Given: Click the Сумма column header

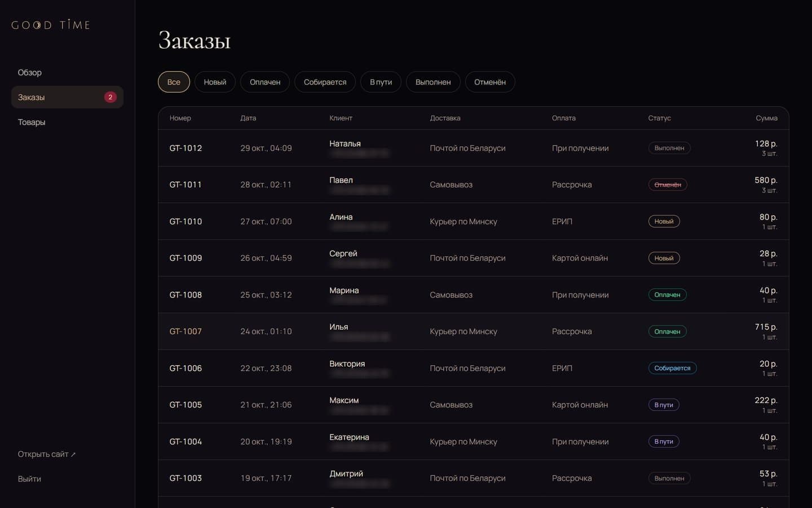Looking at the screenshot, I should point(766,118).
